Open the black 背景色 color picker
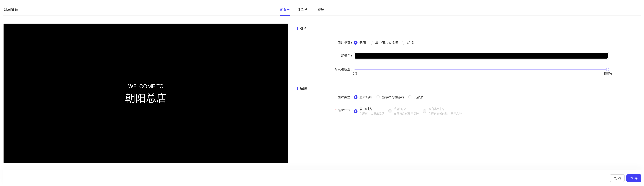 [481, 56]
